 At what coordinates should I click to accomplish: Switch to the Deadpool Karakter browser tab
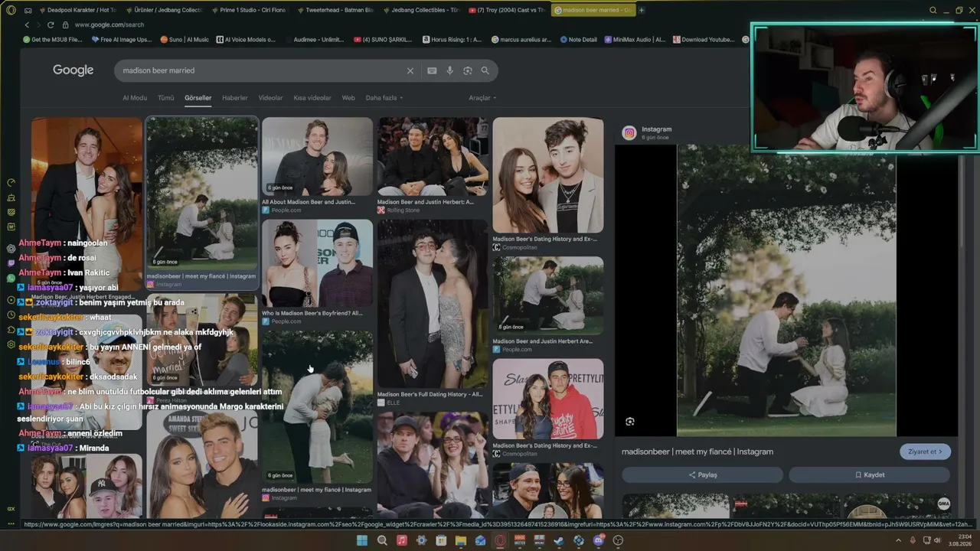(x=77, y=10)
